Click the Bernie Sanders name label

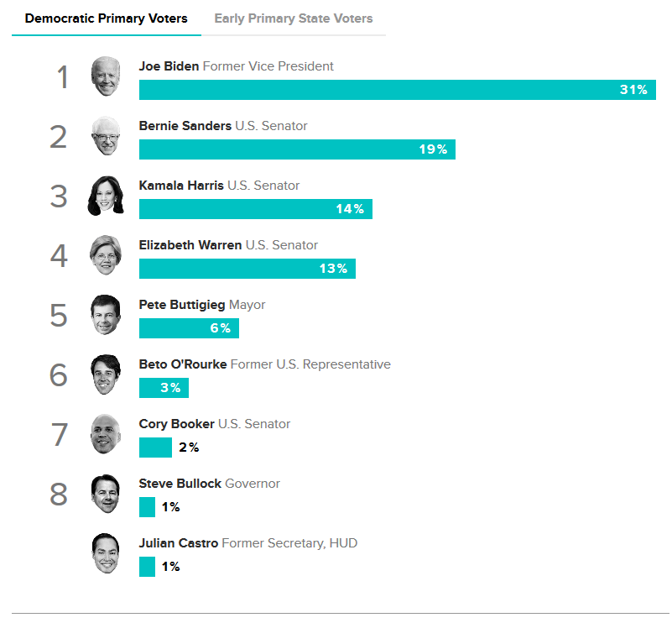[185, 126]
